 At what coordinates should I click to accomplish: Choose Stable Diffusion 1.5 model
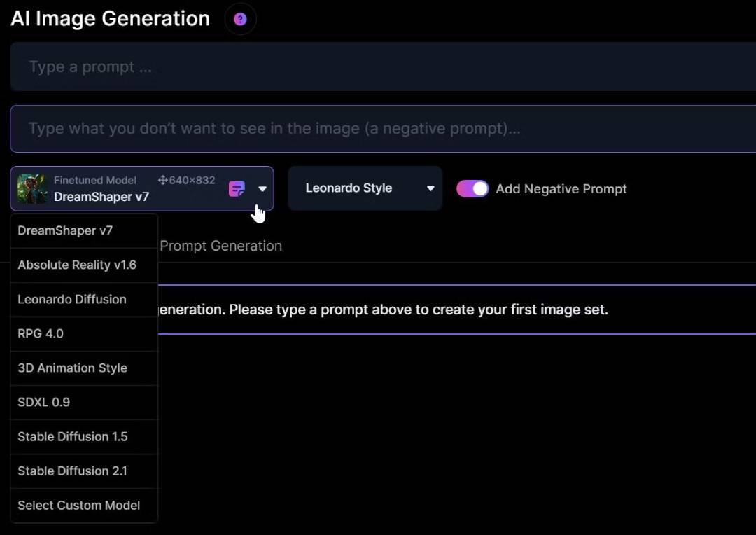coord(73,436)
